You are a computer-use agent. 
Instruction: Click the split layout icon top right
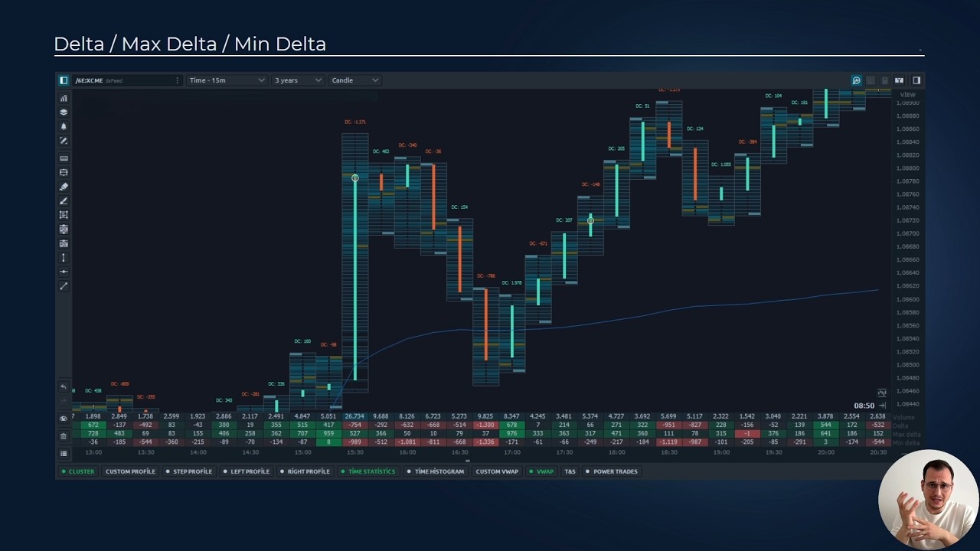(x=900, y=80)
